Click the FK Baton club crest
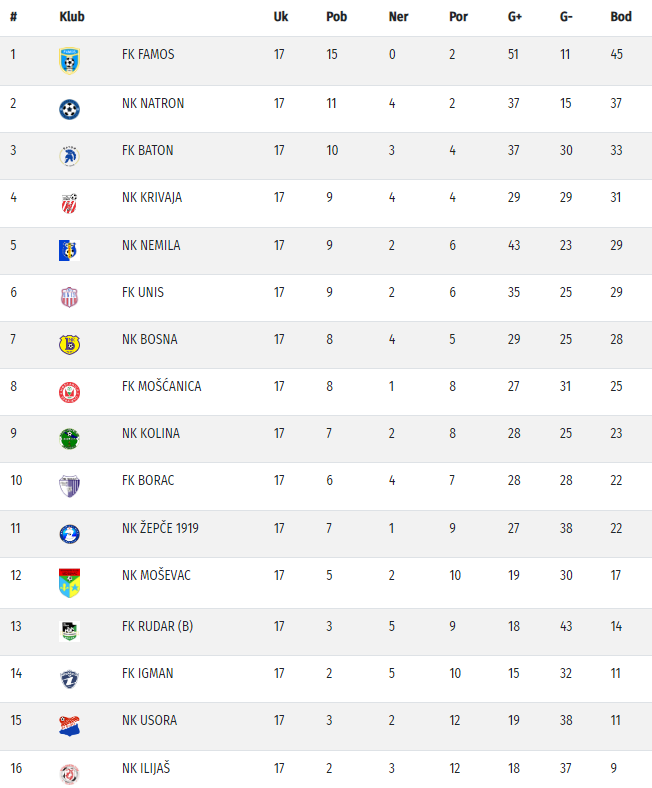Viewport: 652px width, 788px height. 69,155
